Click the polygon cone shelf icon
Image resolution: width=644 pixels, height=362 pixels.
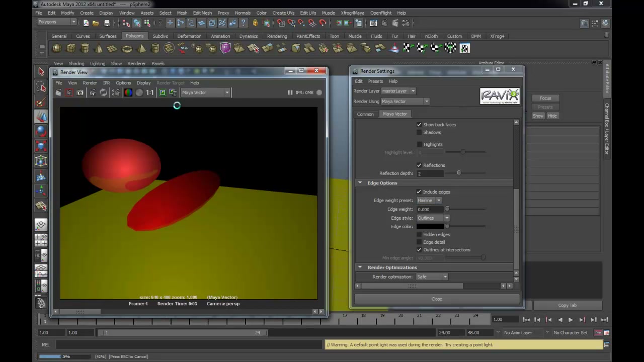pyautogui.click(x=99, y=48)
